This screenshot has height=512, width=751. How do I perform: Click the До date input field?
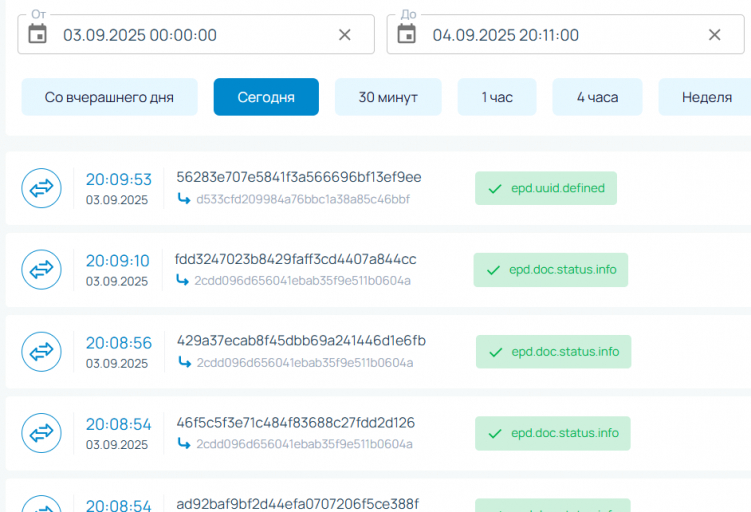coord(566,34)
